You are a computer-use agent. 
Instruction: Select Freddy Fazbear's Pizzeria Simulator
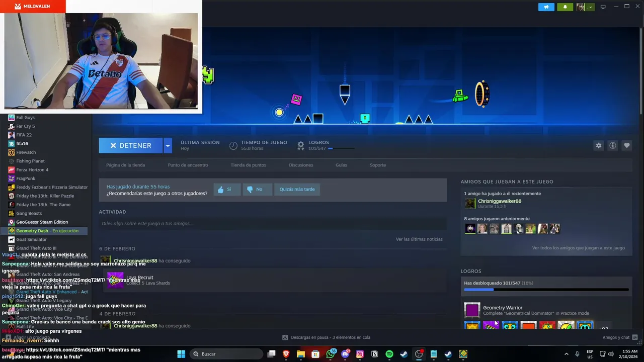point(52,187)
